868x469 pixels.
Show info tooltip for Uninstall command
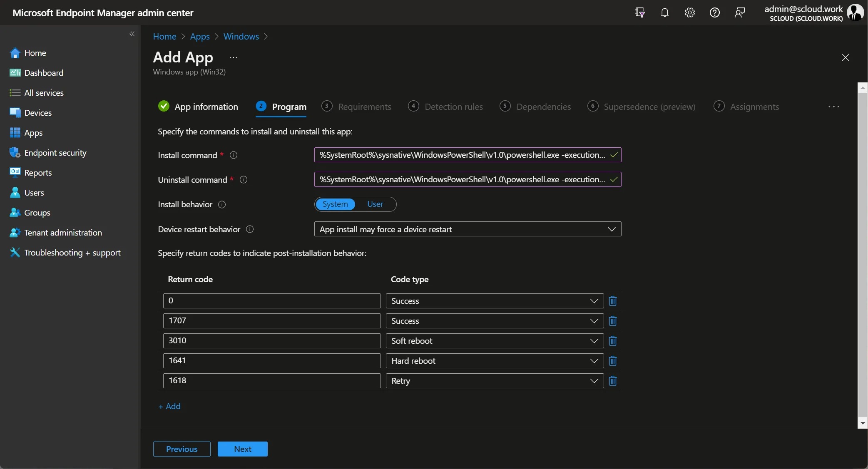pos(244,180)
